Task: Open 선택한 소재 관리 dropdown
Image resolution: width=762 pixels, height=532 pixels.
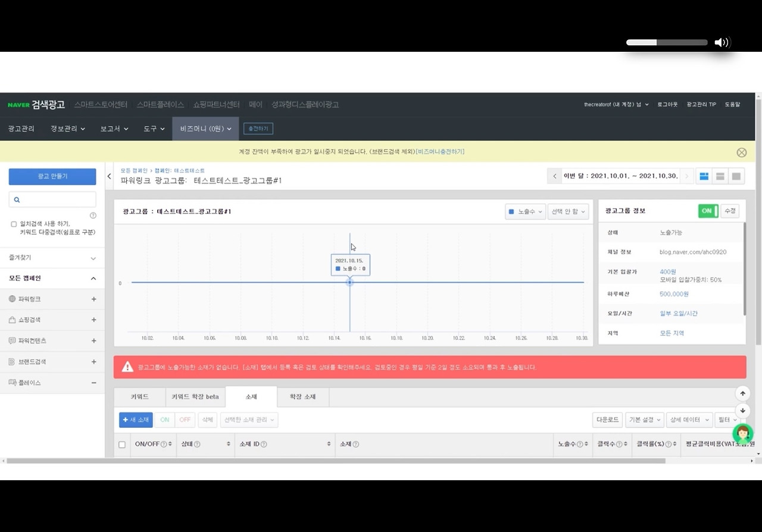Action: click(x=249, y=420)
